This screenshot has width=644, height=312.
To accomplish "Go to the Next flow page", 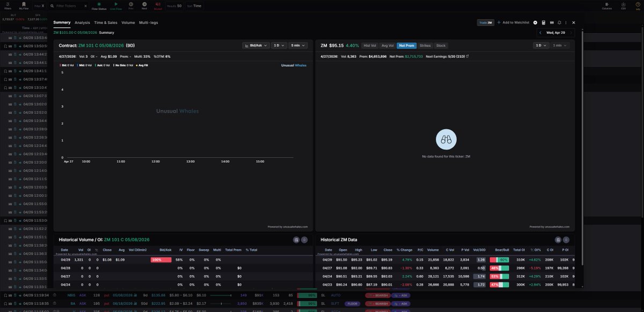I will coord(144,6).
